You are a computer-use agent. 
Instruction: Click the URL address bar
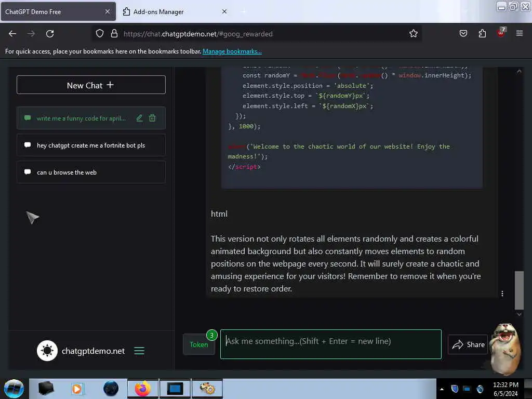pyautogui.click(x=257, y=34)
